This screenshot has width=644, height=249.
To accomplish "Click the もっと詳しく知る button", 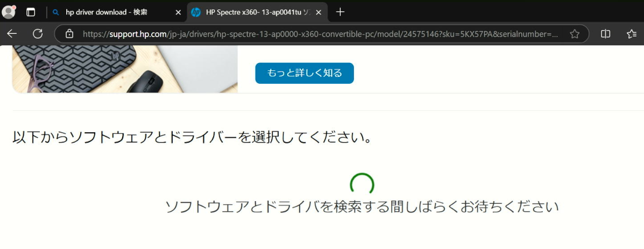I will pyautogui.click(x=305, y=73).
